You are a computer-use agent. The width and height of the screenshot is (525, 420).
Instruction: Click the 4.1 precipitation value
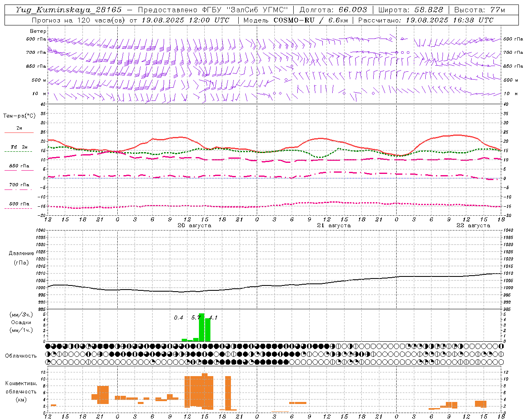pos(213,317)
